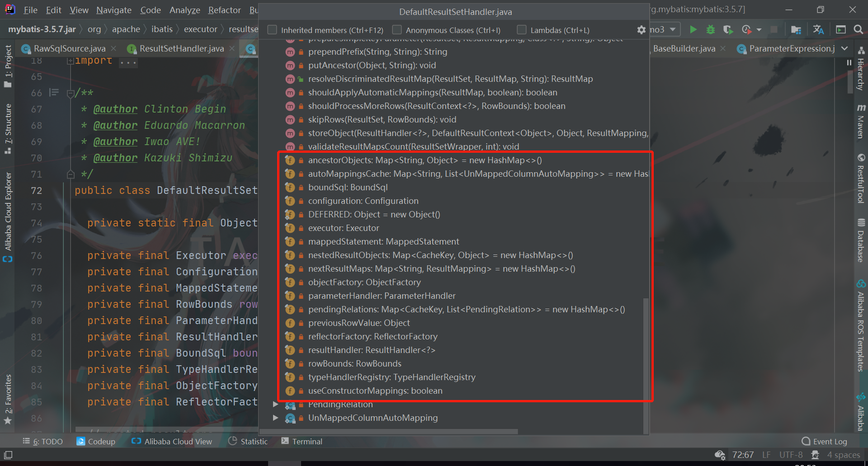
Task: Click the structure popup vertical scrollbar
Action: coord(646,365)
